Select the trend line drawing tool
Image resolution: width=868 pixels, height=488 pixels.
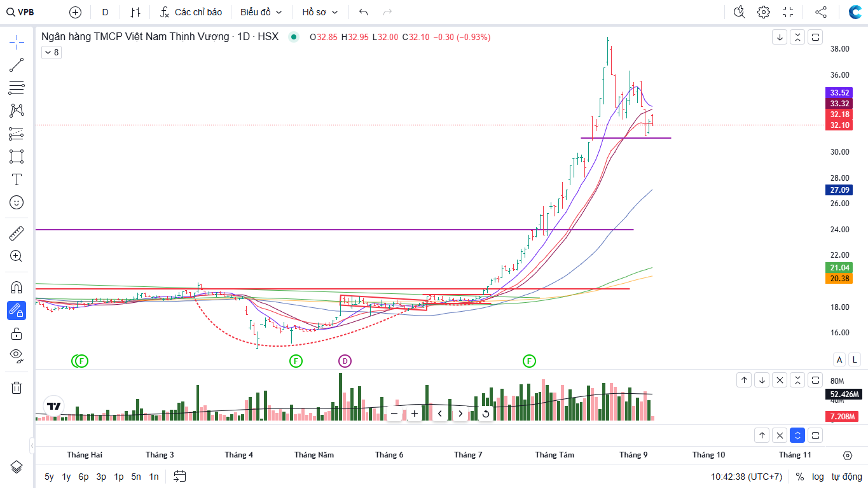[x=17, y=65]
